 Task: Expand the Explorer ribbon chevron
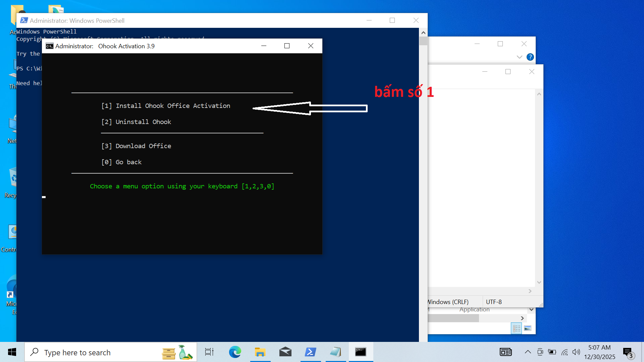pos(519,57)
